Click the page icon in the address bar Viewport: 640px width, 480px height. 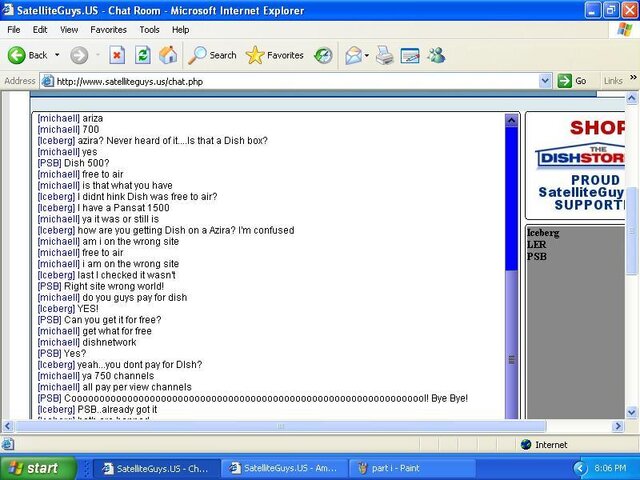click(x=48, y=81)
